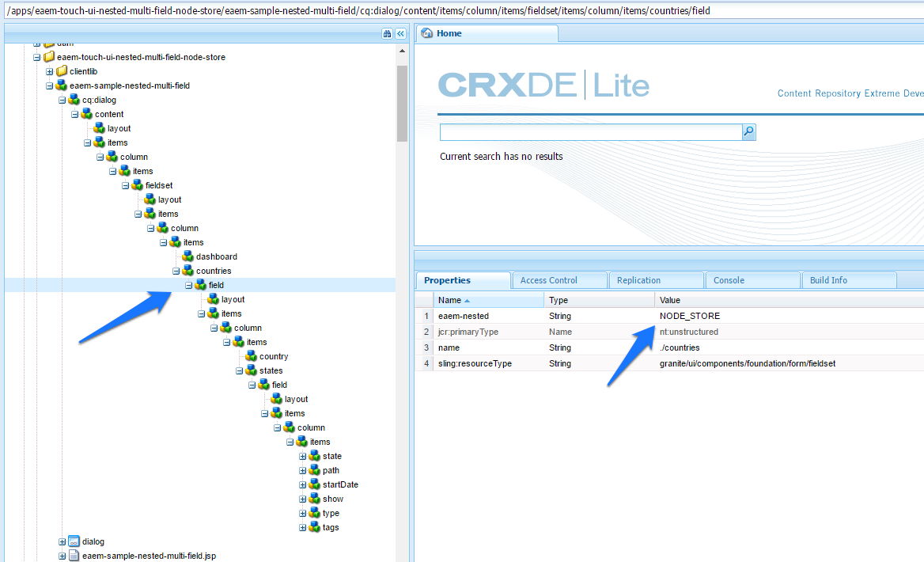
Task: Click the country node icon
Action: (x=252, y=356)
